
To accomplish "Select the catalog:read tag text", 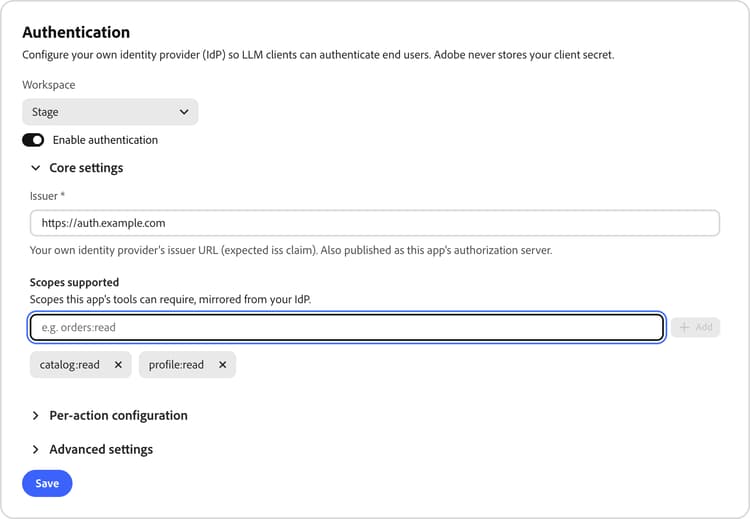I will click(69, 364).
